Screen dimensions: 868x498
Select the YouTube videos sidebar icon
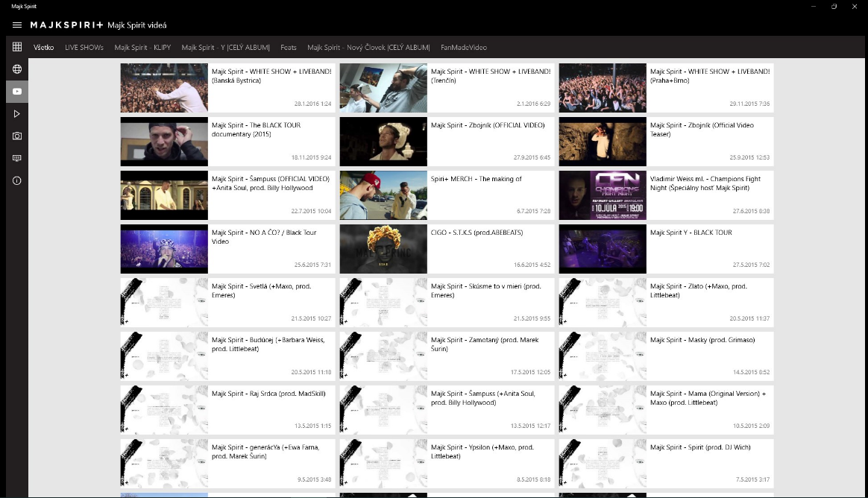coord(17,91)
